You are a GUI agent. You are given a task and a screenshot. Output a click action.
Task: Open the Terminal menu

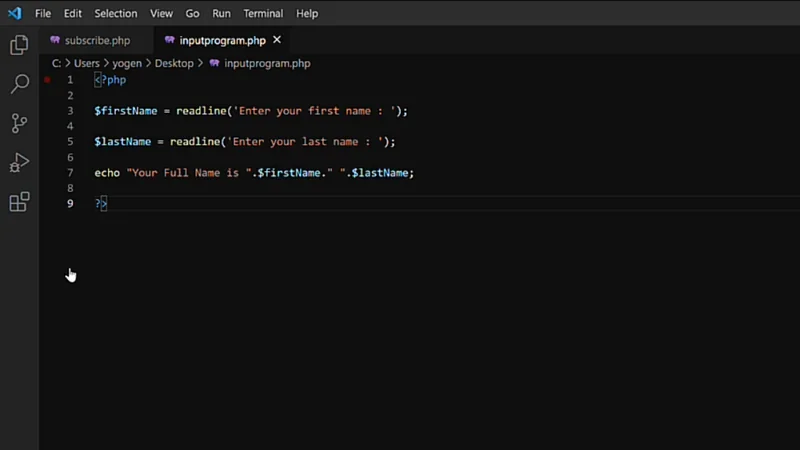[x=263, y=14]
